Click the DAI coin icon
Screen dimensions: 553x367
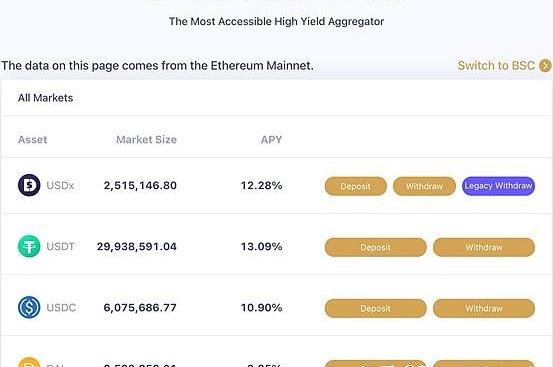click(x=29, y=362)
